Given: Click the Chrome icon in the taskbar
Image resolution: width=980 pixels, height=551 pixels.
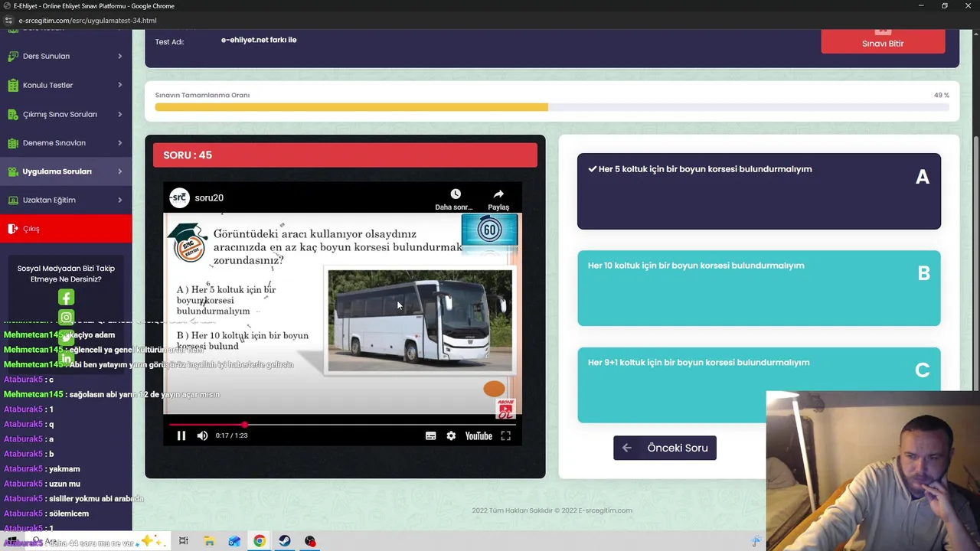Looking at the screenshot, I should pos(260,541).
